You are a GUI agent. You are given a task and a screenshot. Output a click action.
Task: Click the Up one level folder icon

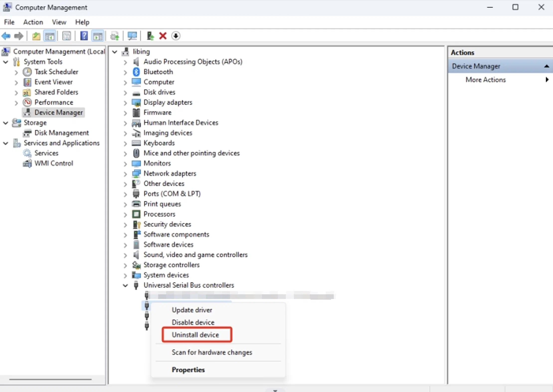[36, 36]
